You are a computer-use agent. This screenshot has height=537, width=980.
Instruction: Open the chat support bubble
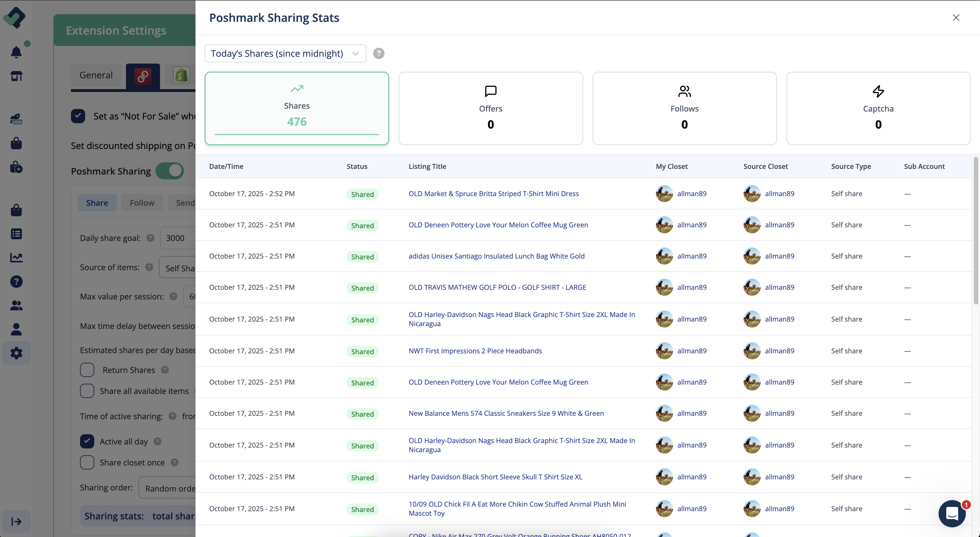(951, 513)
